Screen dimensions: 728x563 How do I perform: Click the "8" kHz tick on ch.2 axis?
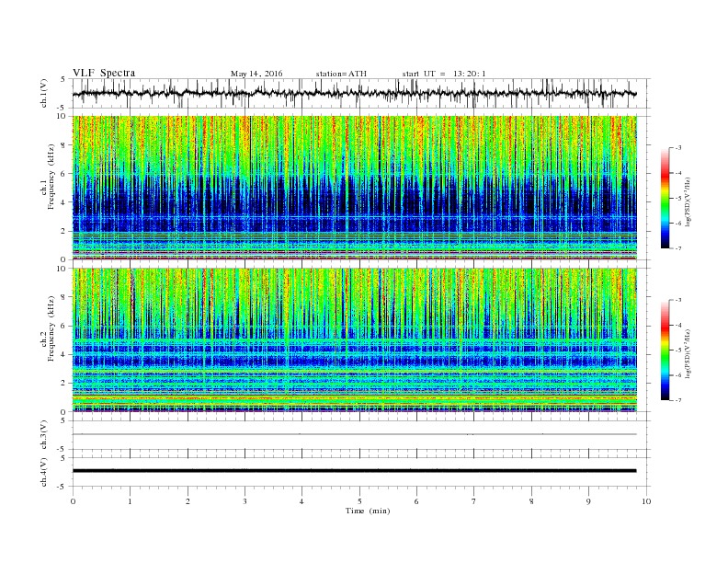(64, 297)
